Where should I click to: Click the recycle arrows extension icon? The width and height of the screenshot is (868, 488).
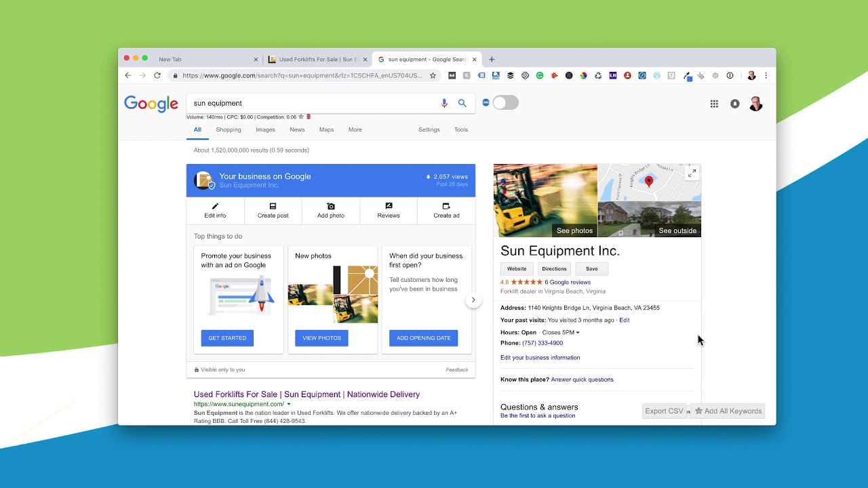[598, 76]
